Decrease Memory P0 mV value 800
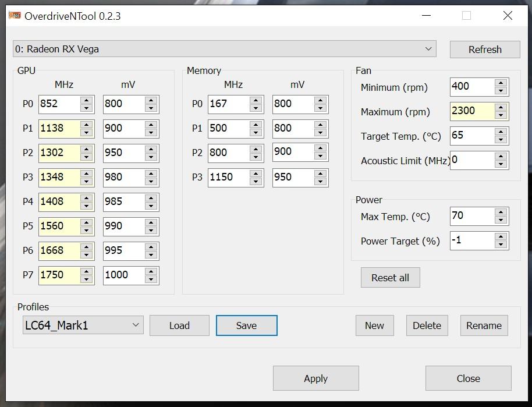This screenshot has width=532, height=407. click(320, 108)
